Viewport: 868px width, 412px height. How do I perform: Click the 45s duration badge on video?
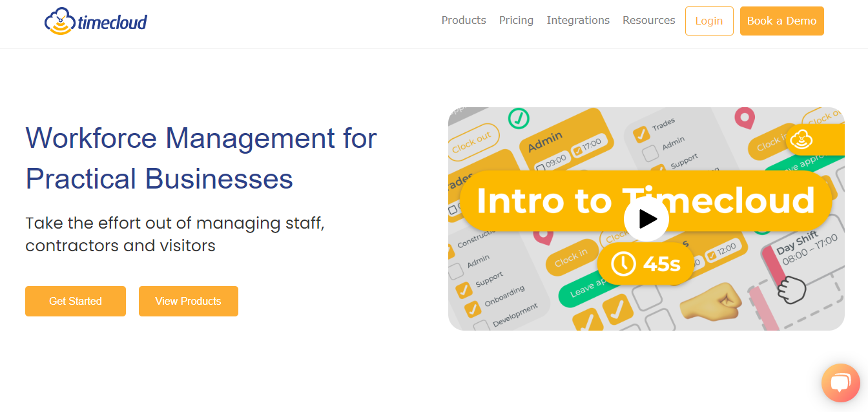coord(645,263)
